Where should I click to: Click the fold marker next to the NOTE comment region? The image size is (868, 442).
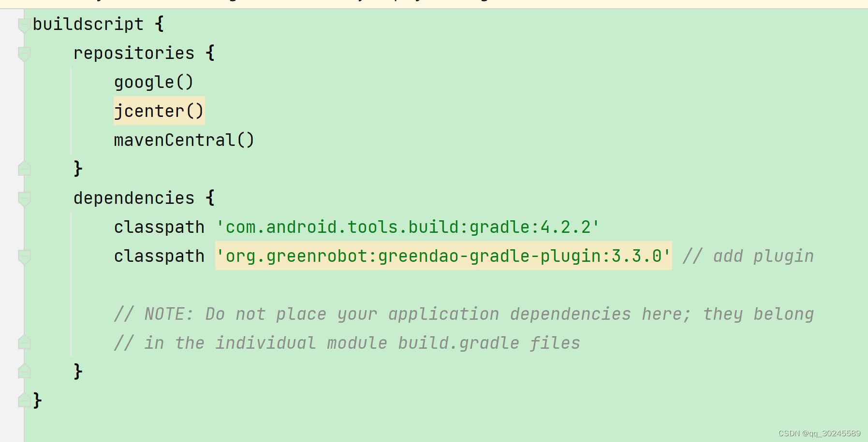tap(23, 343)
